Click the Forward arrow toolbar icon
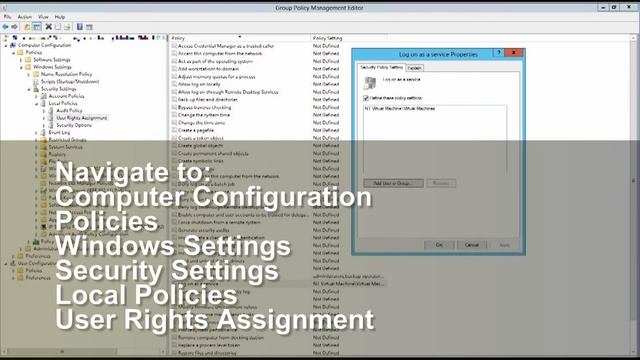 [x=15, y=27]
